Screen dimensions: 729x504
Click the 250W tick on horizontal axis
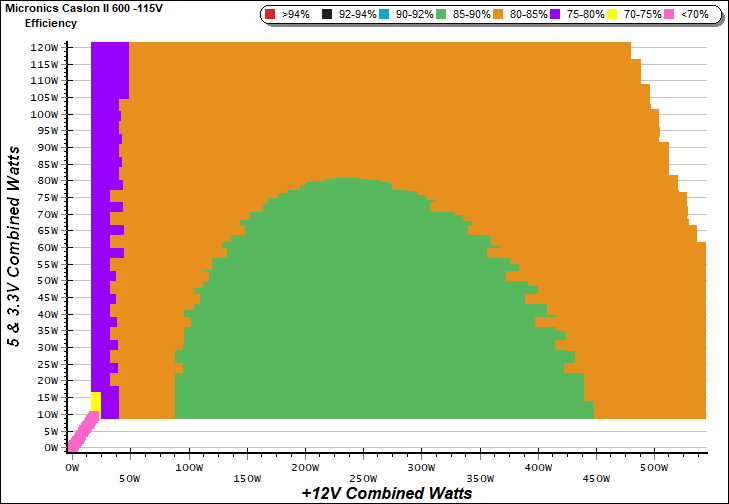(x=363, y=467)
